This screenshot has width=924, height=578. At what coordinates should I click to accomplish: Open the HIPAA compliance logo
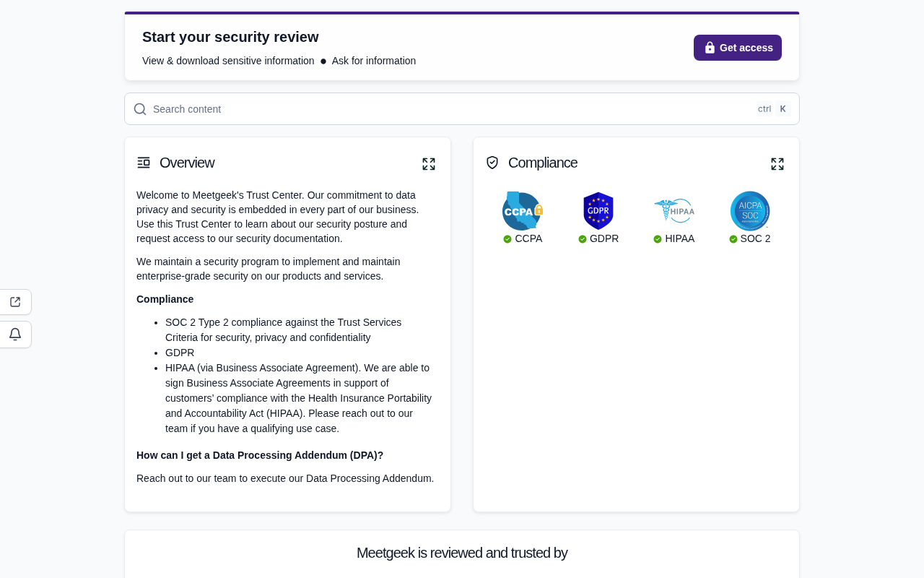[674, 211]
